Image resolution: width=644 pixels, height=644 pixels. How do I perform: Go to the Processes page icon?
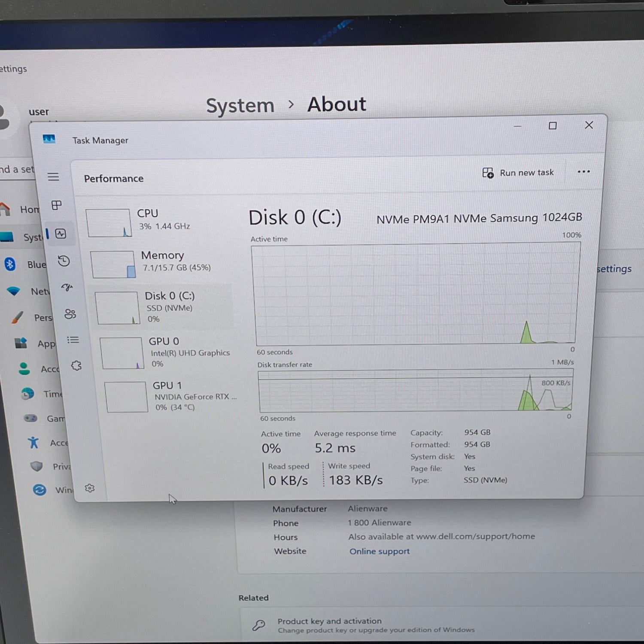pos(57,205)
